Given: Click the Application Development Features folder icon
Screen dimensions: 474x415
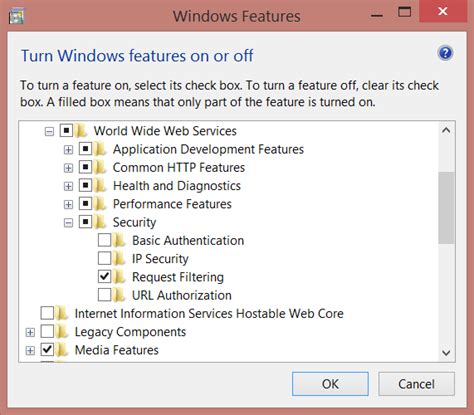Looking at the screenshot, I should pos(100,149).
